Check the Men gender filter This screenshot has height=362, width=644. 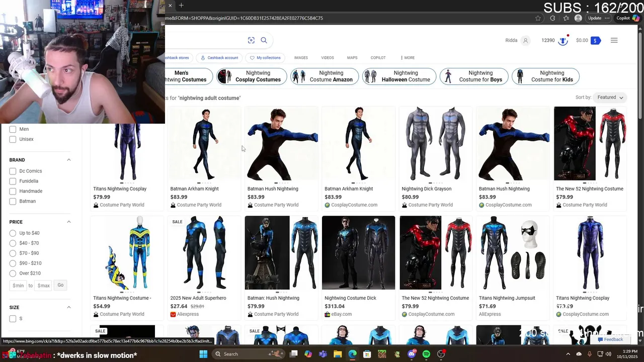pos(13,129)
